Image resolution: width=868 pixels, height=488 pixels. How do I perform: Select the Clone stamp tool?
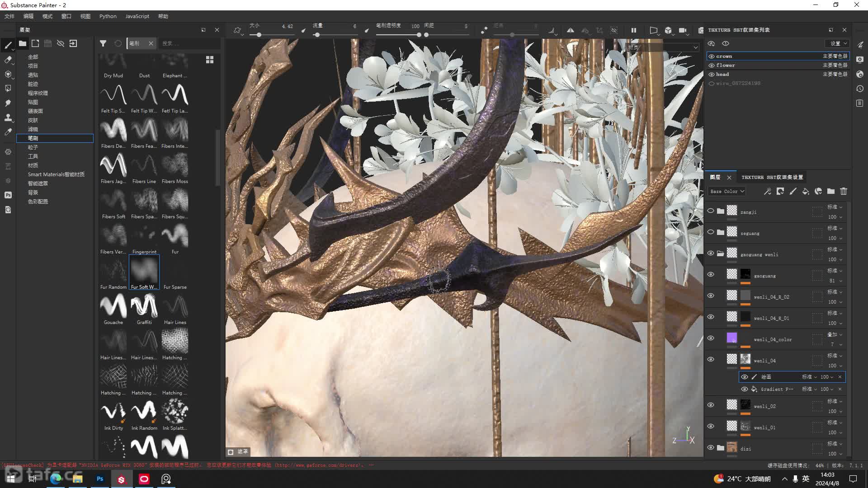(8, 117)
